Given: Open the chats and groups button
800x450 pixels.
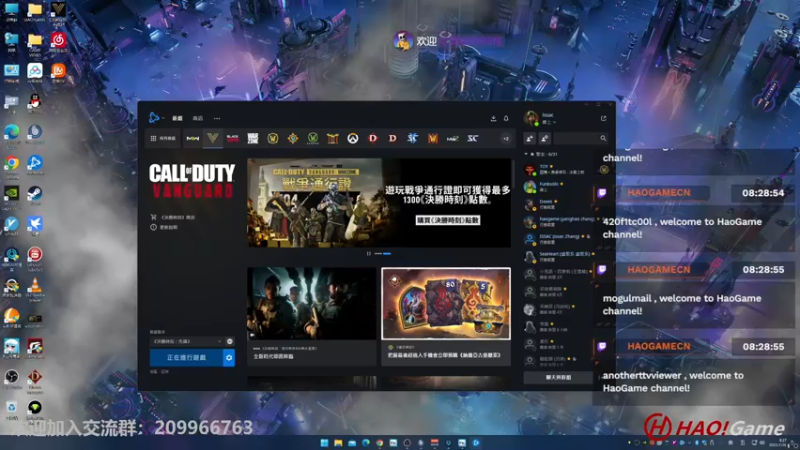Looking at the screenshot, I should click(558, 378).
